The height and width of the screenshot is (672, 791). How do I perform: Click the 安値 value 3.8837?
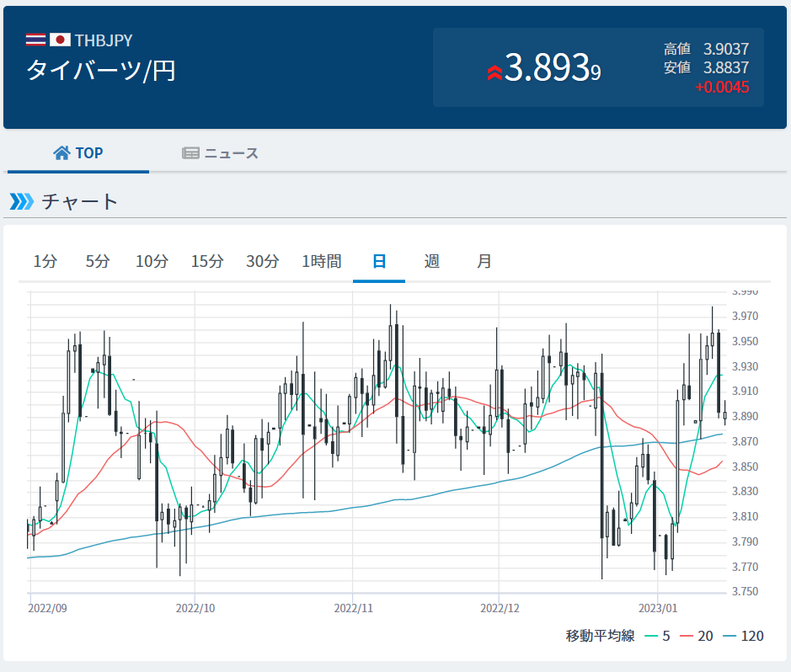pos(726,67)
